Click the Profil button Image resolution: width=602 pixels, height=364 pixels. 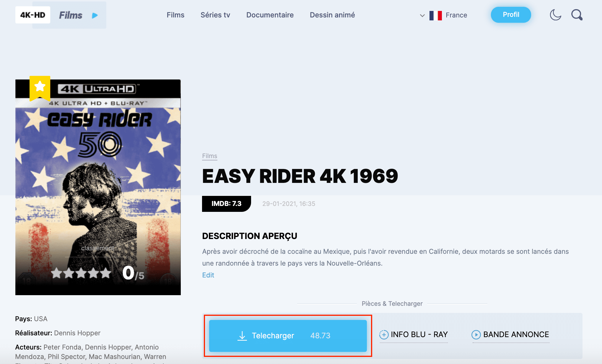click(x=511, y=15)
